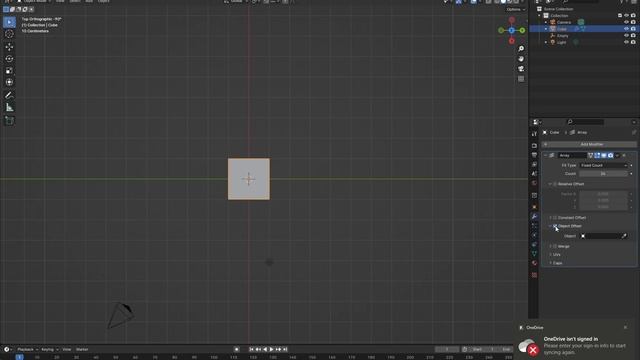Open the Object properties tab
This screenshot has width=640, height=360.
534,207
